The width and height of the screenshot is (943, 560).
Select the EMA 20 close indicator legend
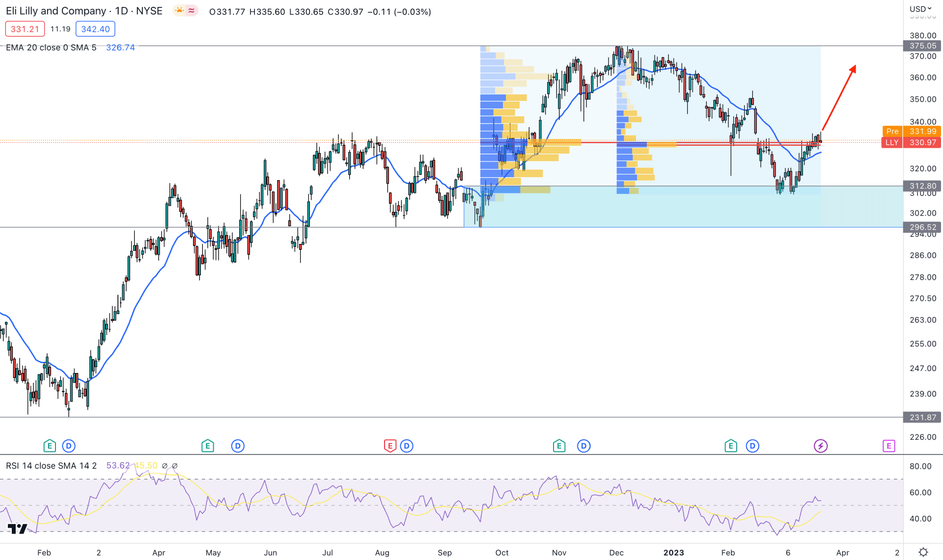click(51, 48)
